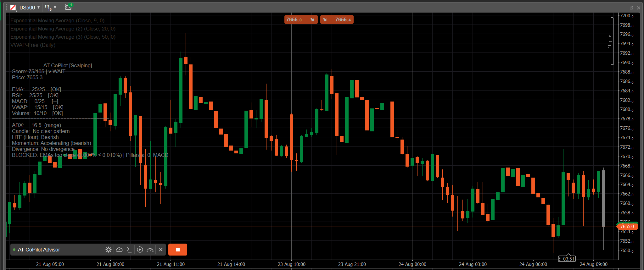644x270 pixels.
Task: Close the US500 chart panel
Action: pyautogui.click(x=639, y=8)
